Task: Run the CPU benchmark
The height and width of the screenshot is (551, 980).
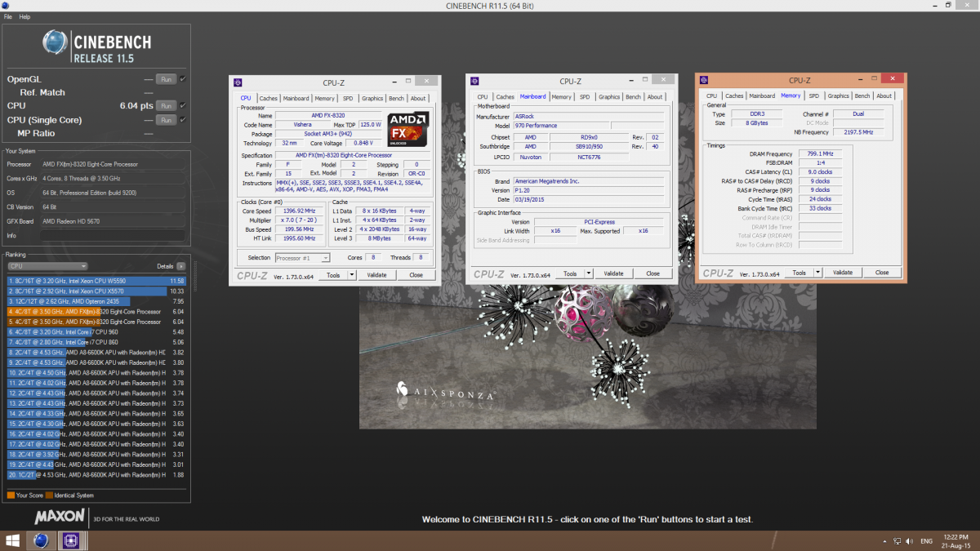Action: click(166, 105)
